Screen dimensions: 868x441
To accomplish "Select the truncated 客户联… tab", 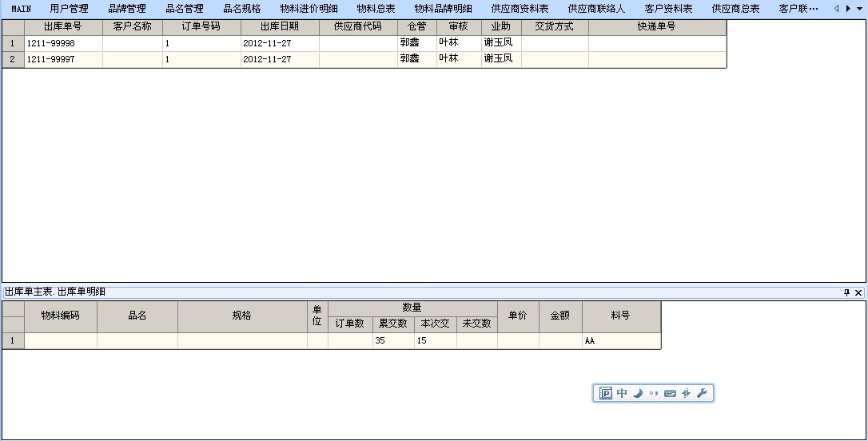I will [798, 8].
